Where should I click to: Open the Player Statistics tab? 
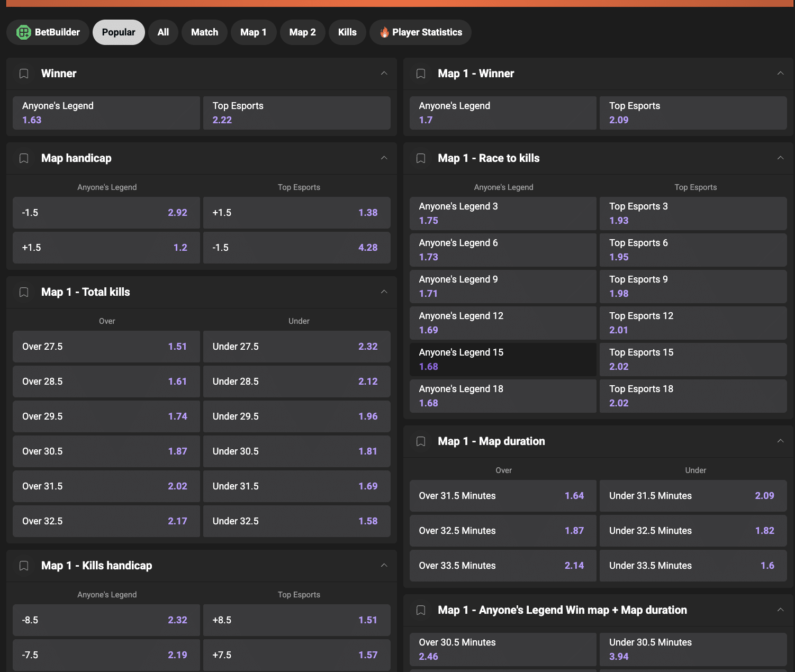tap(421, 32)
